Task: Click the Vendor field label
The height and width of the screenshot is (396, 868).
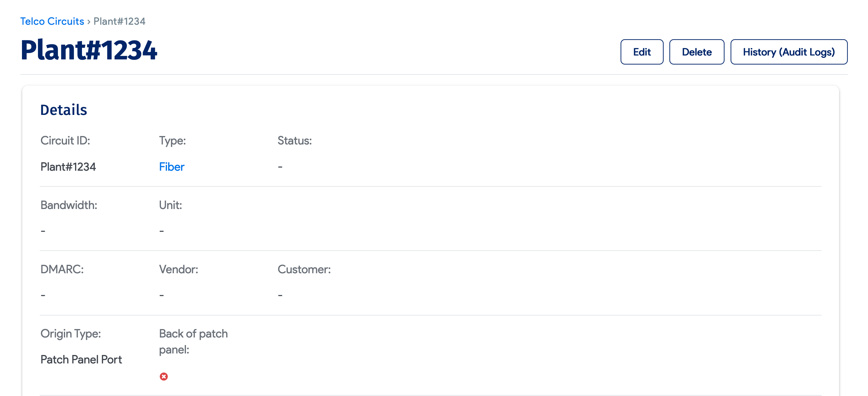Action: click(x=179, y=269)
